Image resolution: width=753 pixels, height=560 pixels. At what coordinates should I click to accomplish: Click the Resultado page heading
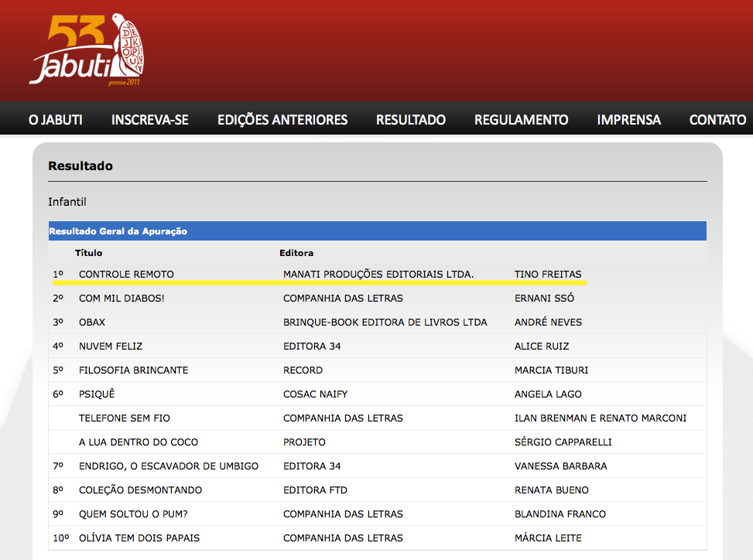coord(80,166)
